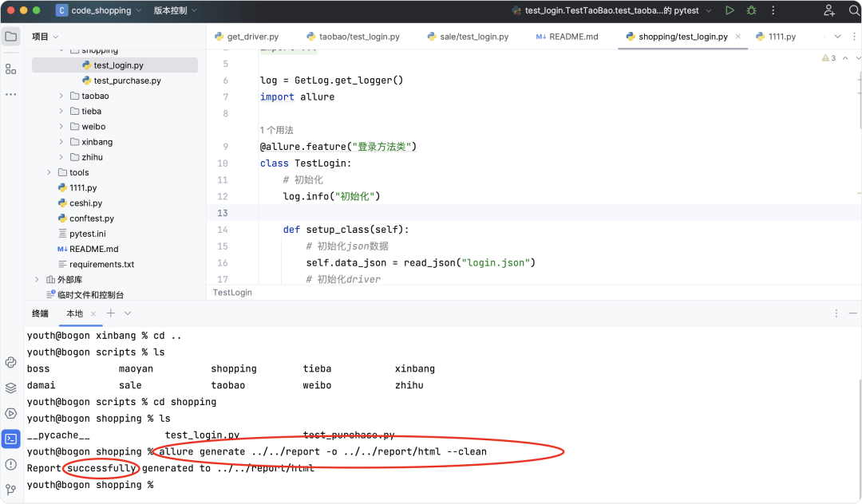The image size is (862, 504).
Task: Open the code_shopping project dropdown
Action: pyautogui.click(x=99, y=10)
